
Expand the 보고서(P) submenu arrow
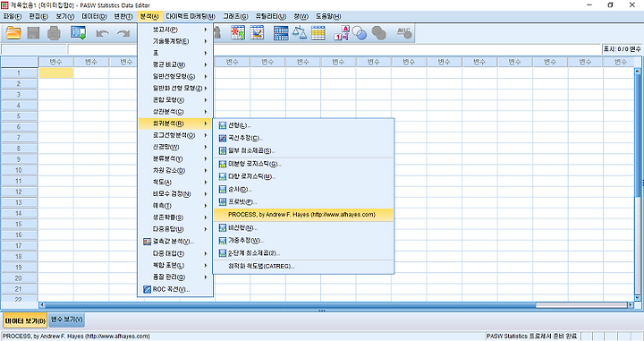coord(206,30)
